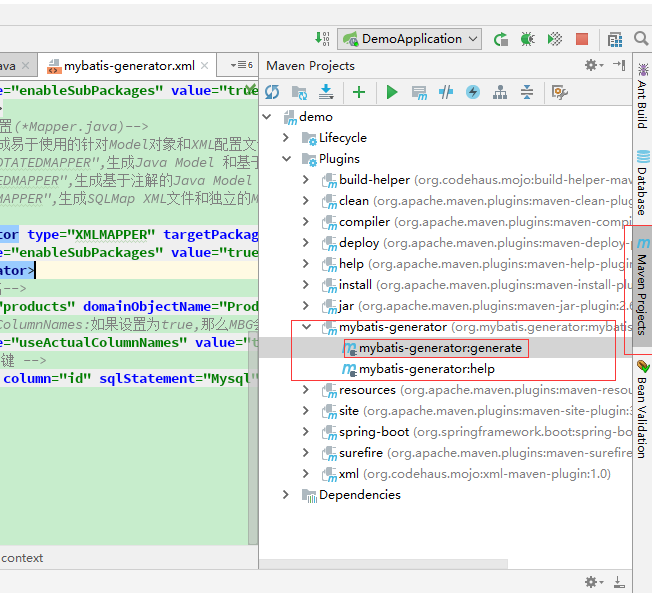
Task: Switch to mybatis-generator.xml editor tab
Action: point(129,66)
